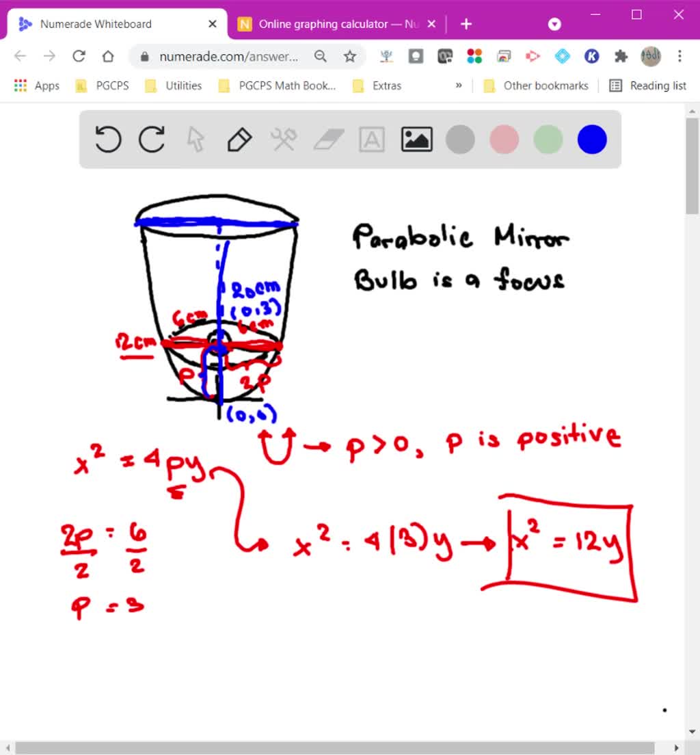Choose the pink pen color
Image resolution: width=700 pixels, height=755 pixels.
click(504, 140)
